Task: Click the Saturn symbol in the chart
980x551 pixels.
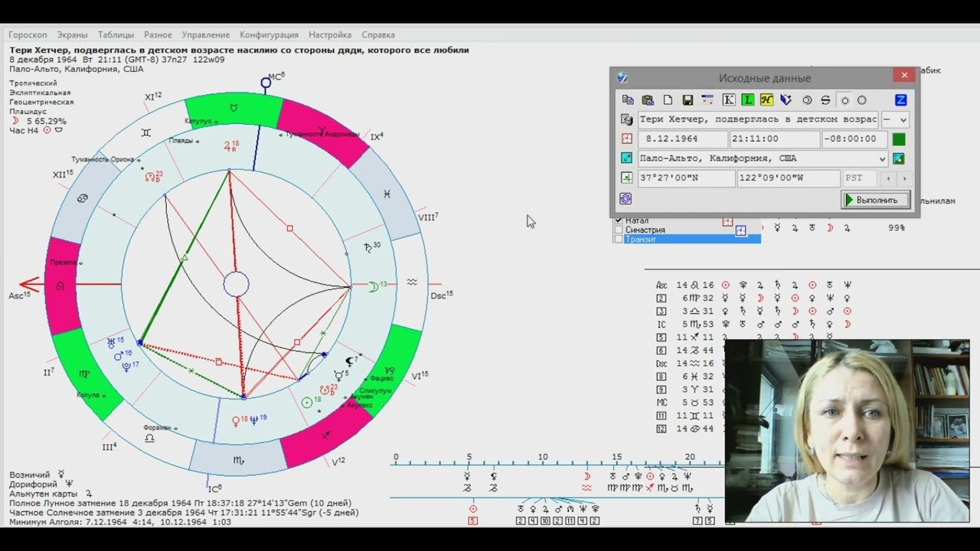Action: pyautogui.click(x=367, y=247)
